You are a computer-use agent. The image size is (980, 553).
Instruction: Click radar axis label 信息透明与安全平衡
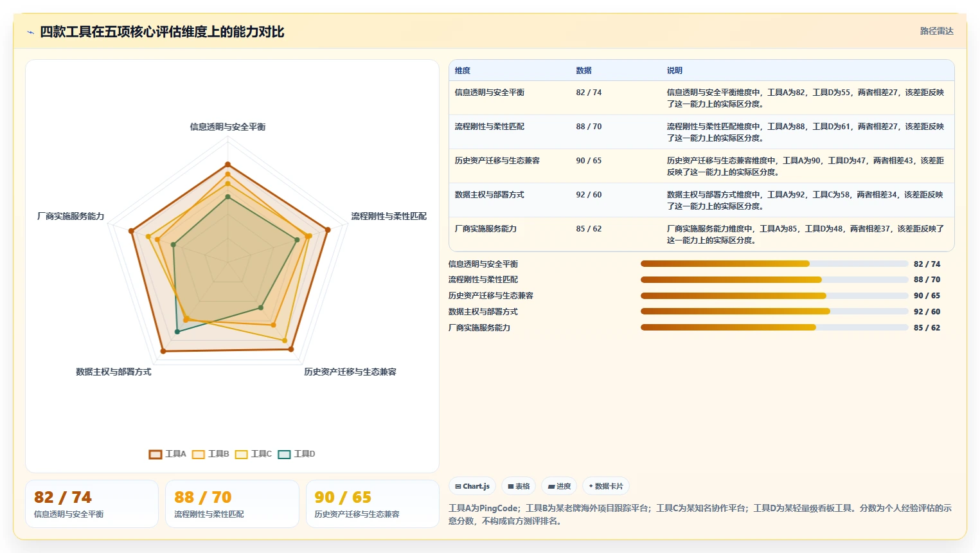click(x=227, y=127)
